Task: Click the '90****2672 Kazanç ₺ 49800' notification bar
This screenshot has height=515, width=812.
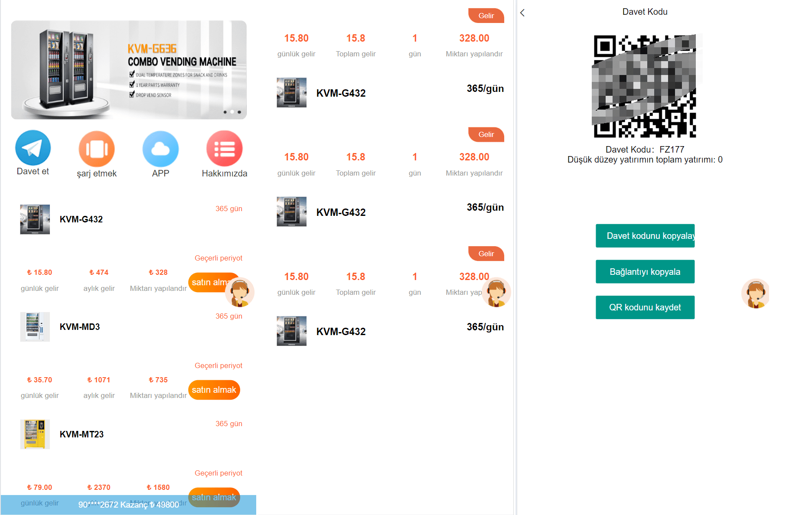Action: pos(129,505)
